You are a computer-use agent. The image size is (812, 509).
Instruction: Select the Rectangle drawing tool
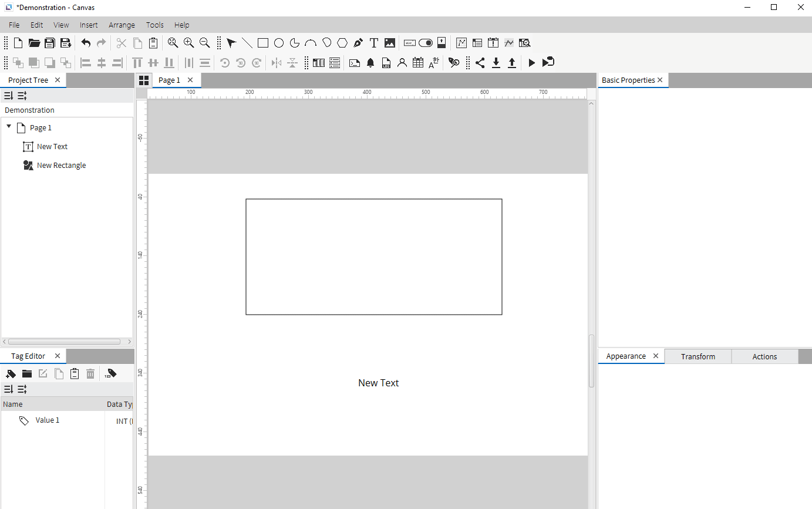point(262,42)
